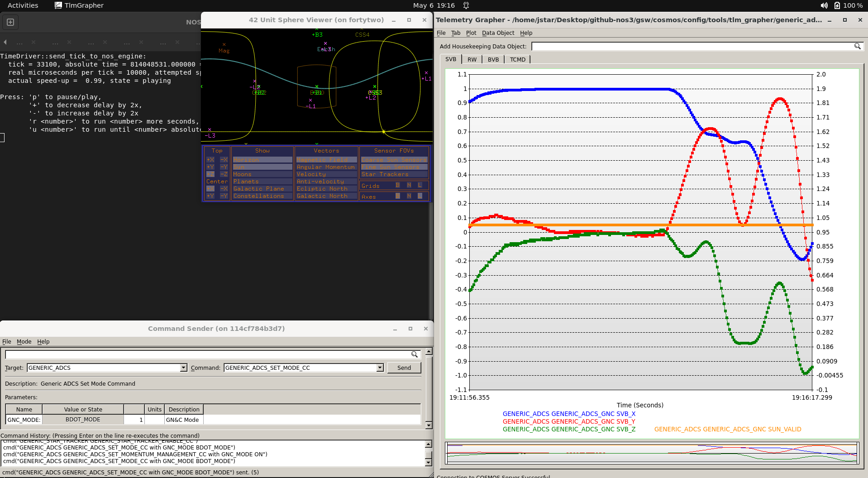Click the search icon in Command Sender
This screenshot has height=478, width=868.
(414, 354)
